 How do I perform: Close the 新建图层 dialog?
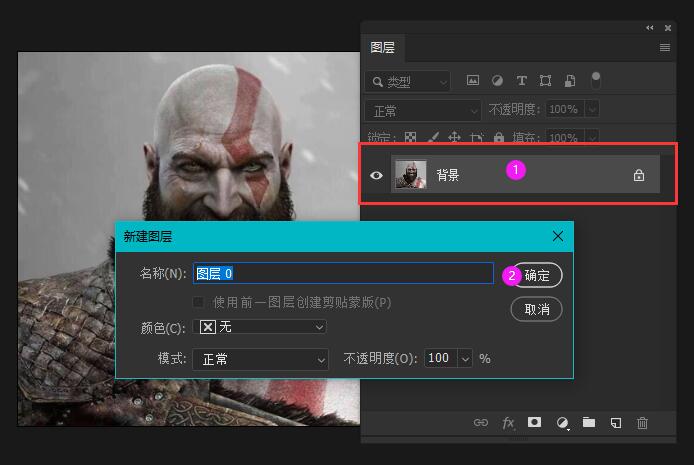click(x=558, y=236)
